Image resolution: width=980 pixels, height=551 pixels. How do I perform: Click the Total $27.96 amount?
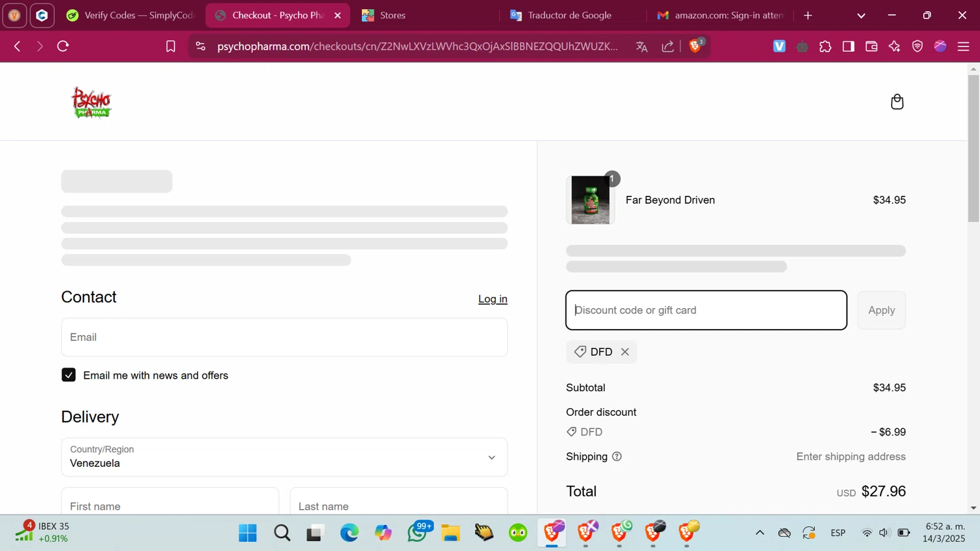pyautogui.click(x=883, y=492)
